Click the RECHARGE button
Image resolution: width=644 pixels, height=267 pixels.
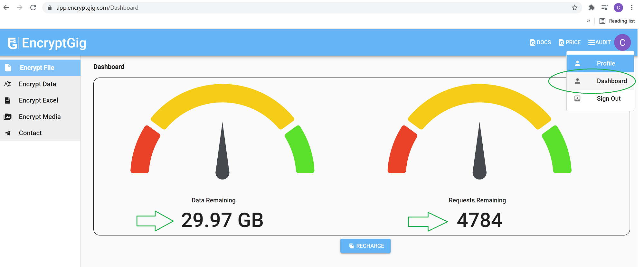pos(365,246)
